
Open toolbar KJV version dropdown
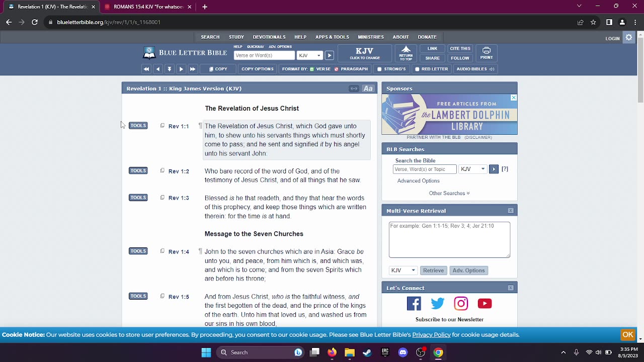(x=309, y=55)
